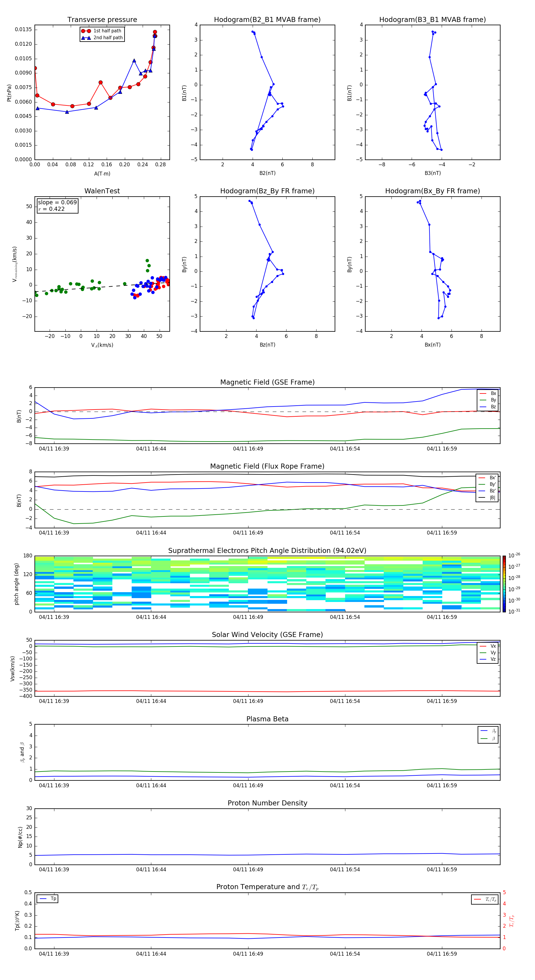The height and width of the screenshot is (980, 535).
Task: Click the 'Tp' legend entry in temperature plot
Action: click(x=48, y=899)
